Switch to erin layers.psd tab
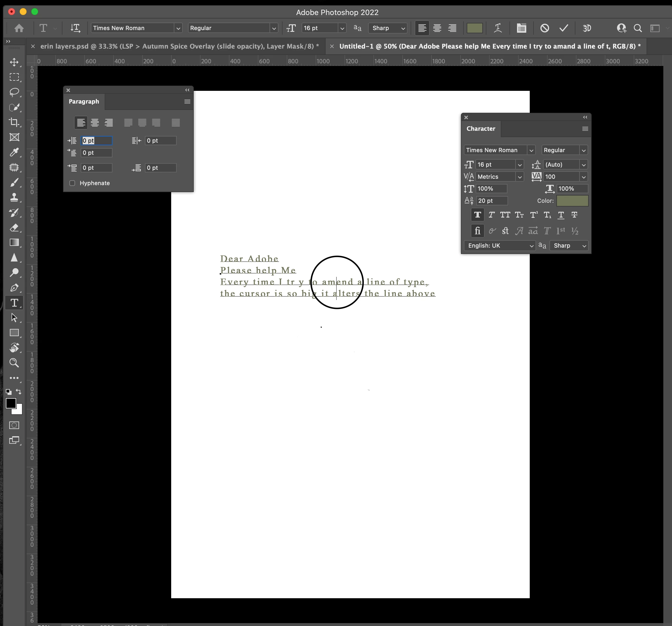This screenshot has height=626, width=672. pos(179,46)
